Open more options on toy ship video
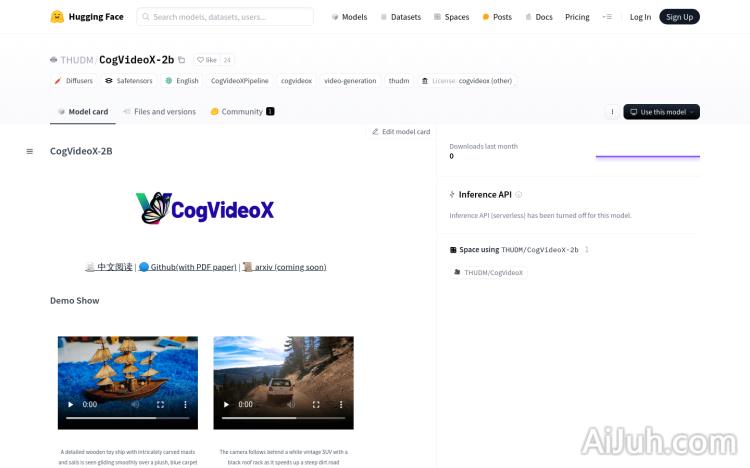Viewport: 750px width, 468px height. (185, 404)
